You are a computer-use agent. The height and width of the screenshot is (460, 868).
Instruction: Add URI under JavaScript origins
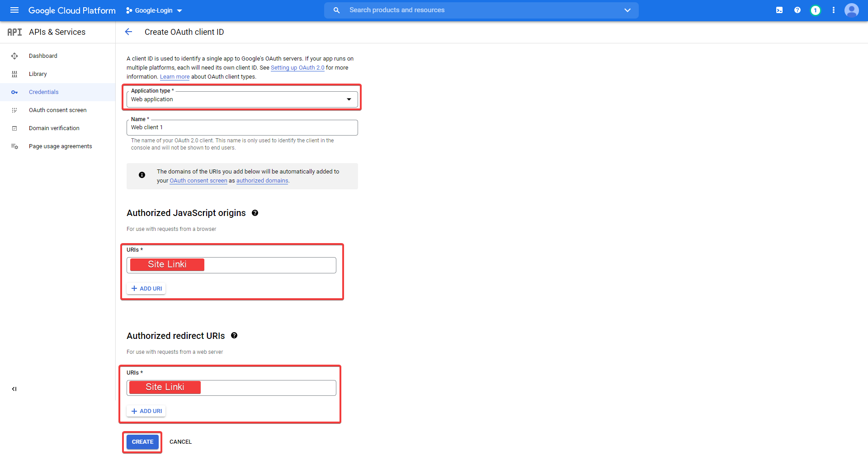point(146,289)
